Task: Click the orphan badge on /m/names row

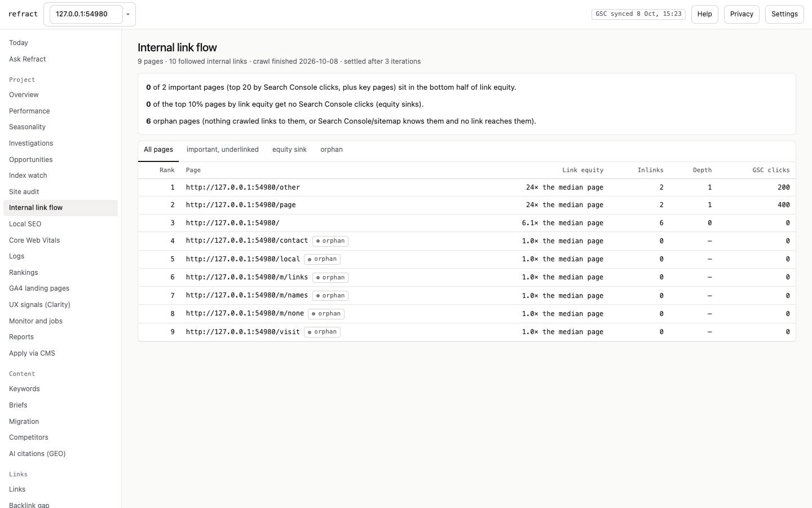Action: 330,296
